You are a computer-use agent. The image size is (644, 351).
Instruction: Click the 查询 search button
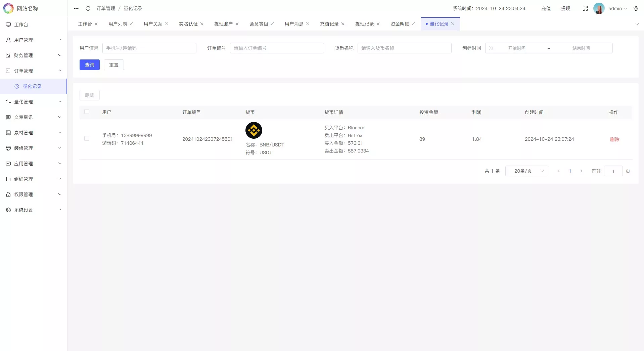[89, 64]
